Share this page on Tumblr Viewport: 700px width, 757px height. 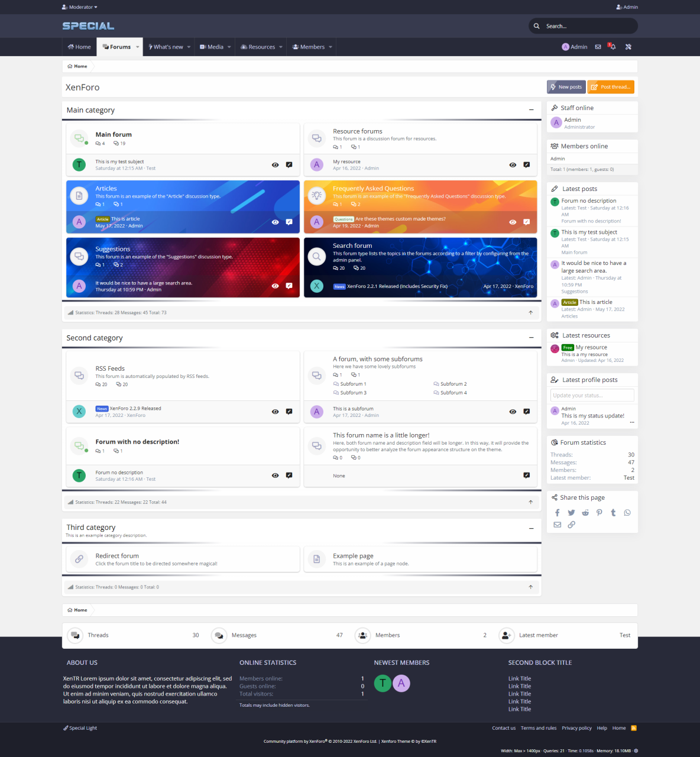613,513
